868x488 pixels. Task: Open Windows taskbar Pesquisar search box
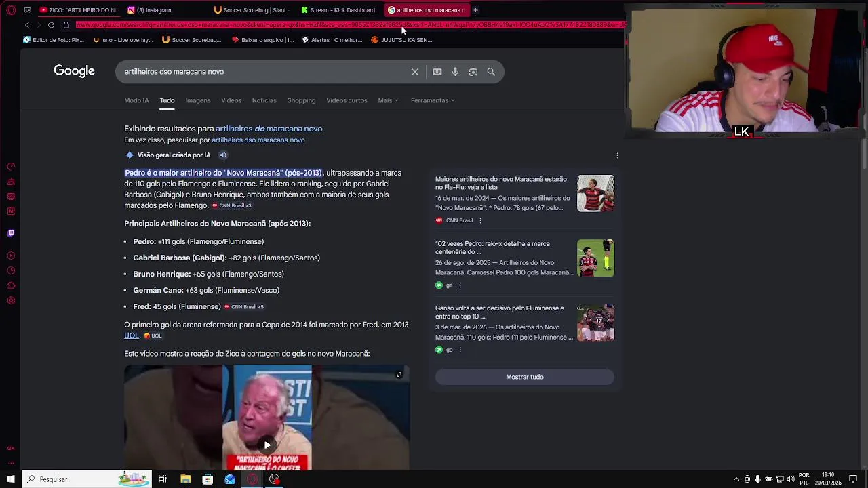(x=87, y=479)
